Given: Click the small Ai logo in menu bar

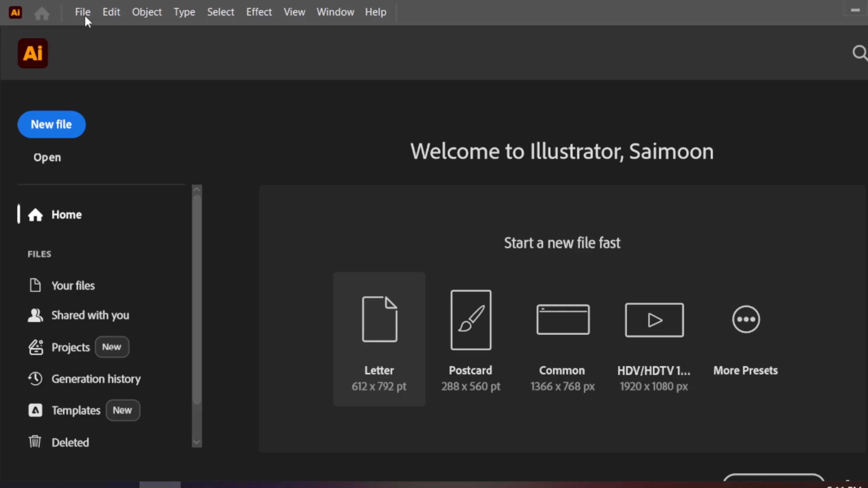Looking at the screenshot, I should click(x=16, y=12).
